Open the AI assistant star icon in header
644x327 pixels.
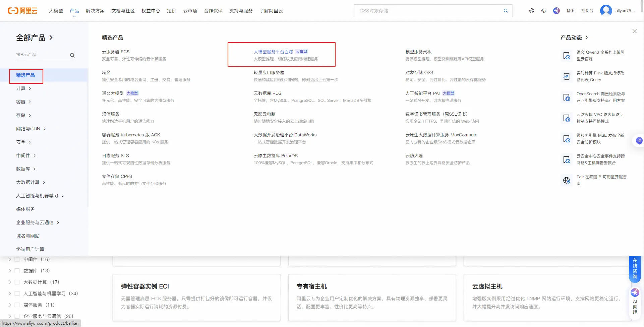(x=557, y=11)
